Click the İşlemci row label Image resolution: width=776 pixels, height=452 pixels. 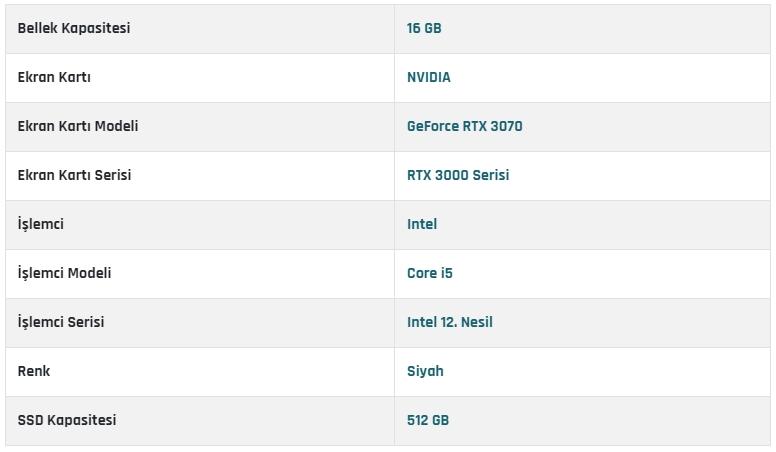click(41, 224)
